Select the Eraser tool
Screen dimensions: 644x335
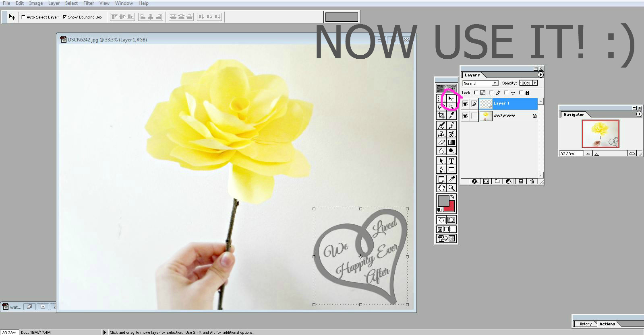(441, 142)
